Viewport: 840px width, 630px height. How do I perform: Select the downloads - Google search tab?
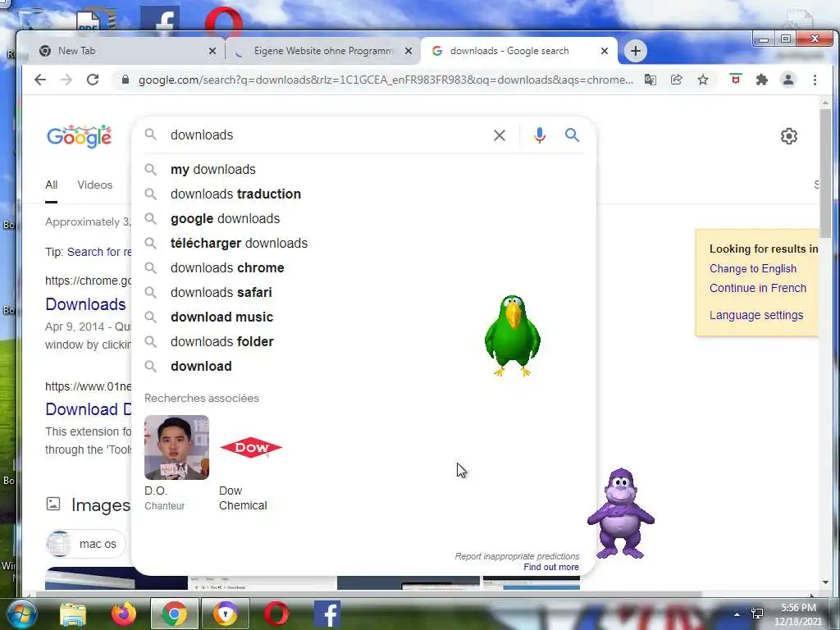click(x=518, y=51)
